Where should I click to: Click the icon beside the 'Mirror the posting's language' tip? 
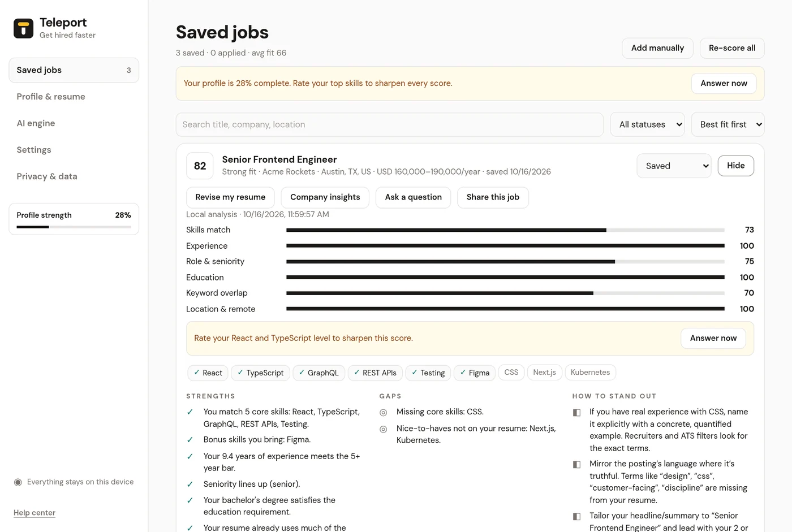pos(576,465)
